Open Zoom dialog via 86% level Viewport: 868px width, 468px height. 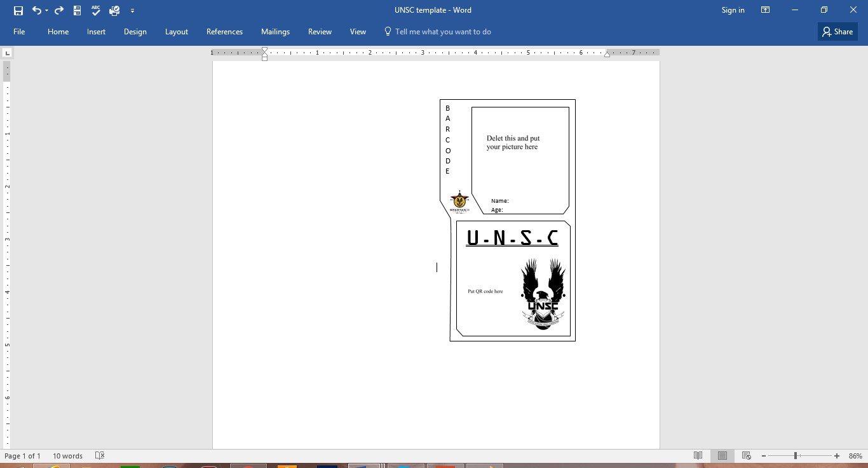[x=855, y=456]
